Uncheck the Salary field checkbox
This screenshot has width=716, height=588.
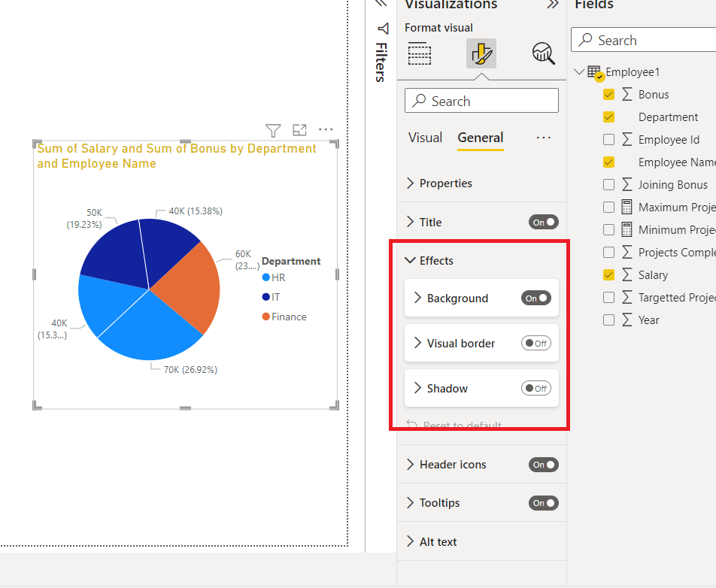coord(608,275)
